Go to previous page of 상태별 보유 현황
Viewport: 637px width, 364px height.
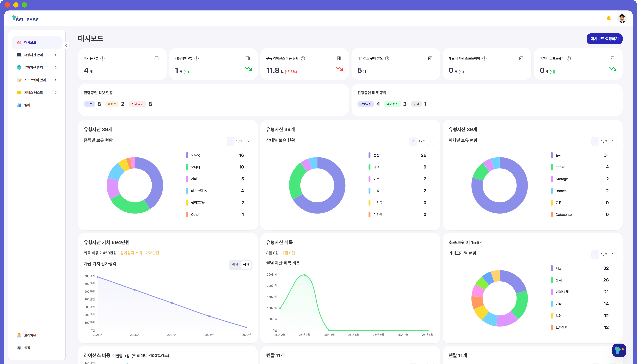tap(413, 141)
